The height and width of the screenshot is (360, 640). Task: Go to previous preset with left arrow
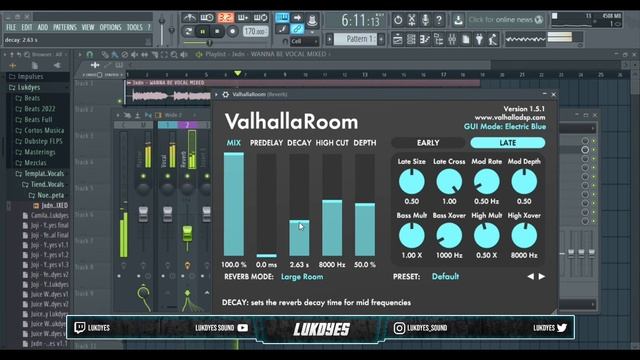point(530,276)
